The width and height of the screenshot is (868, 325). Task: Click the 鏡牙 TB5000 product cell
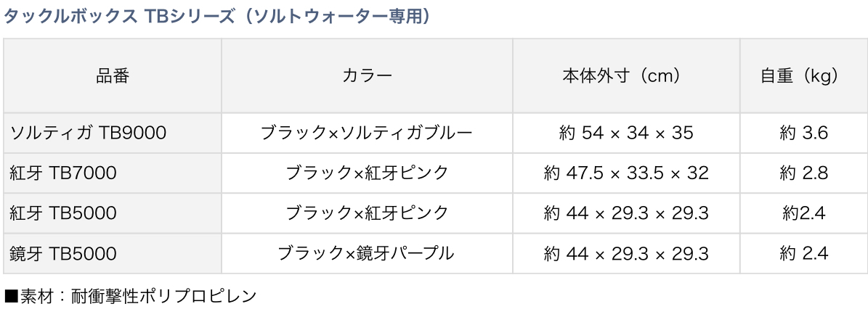coord(64,253)
